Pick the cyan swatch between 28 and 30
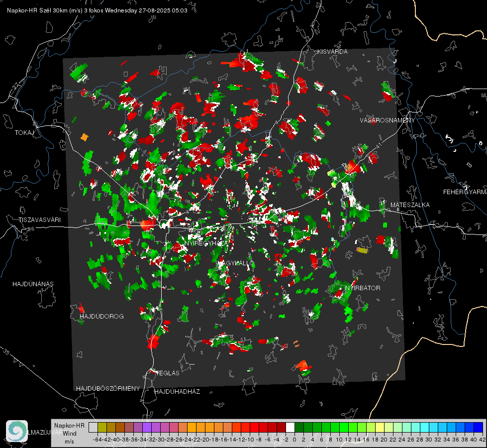Viewport: 487px width, 448px height. pos(425,427)
